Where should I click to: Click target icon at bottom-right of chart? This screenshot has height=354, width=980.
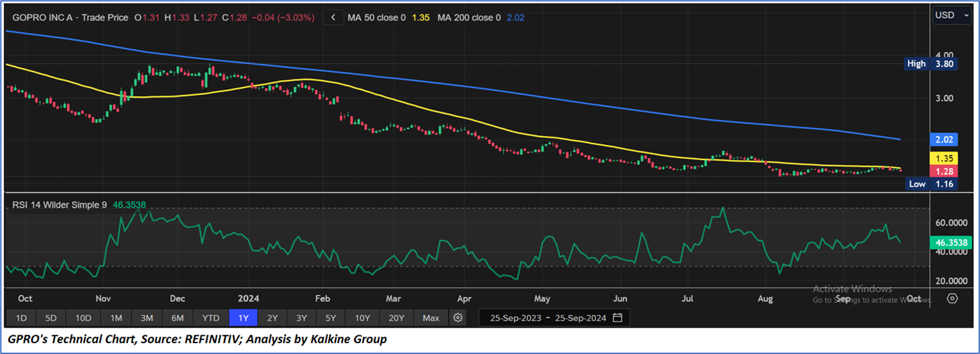(x=952, y=298)
